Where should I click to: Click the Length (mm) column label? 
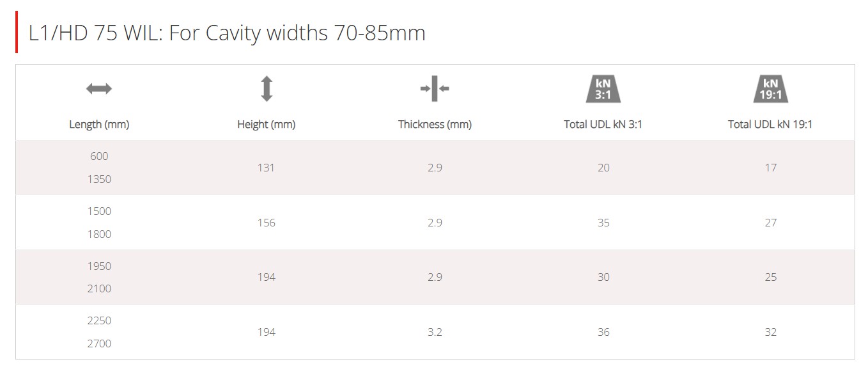click(99, 125)
